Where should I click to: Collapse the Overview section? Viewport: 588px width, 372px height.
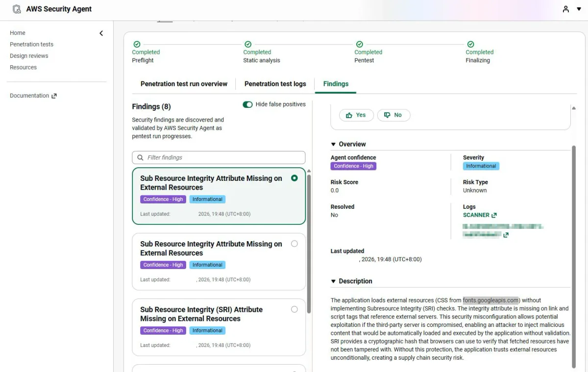click(x=334, y=144)
